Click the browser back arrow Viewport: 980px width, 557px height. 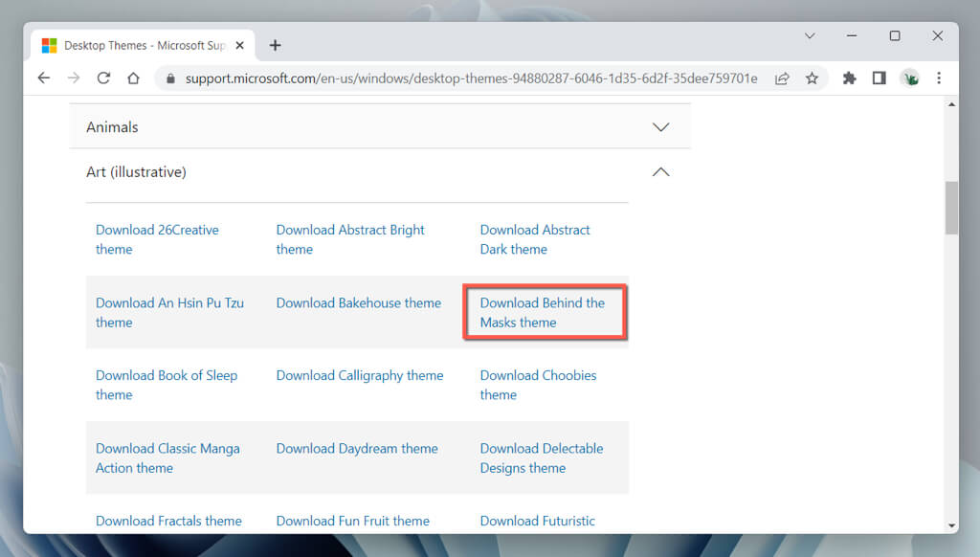click(x=44, y=78)
